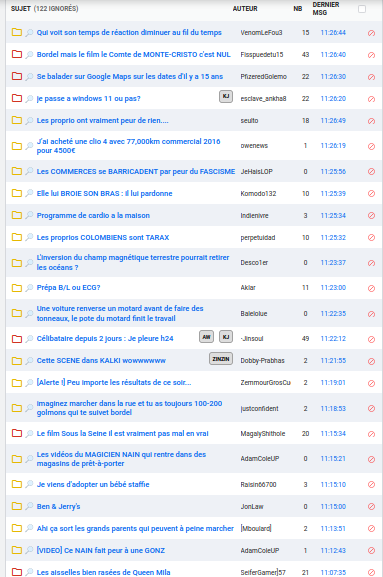This screenshot has height=577, width=383.
Task: Click last message time 11:15:00
Action: [x=333, y=507]
